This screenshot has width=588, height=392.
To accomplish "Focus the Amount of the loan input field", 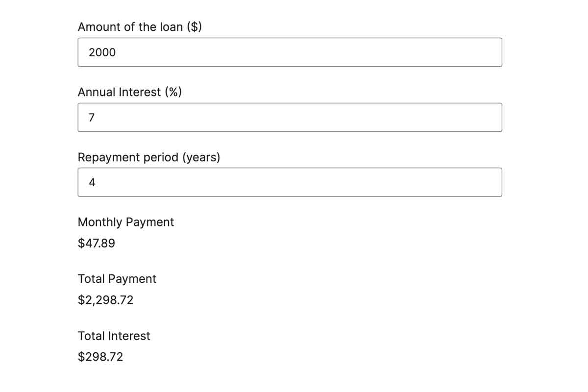I will [x=290, y=52].
